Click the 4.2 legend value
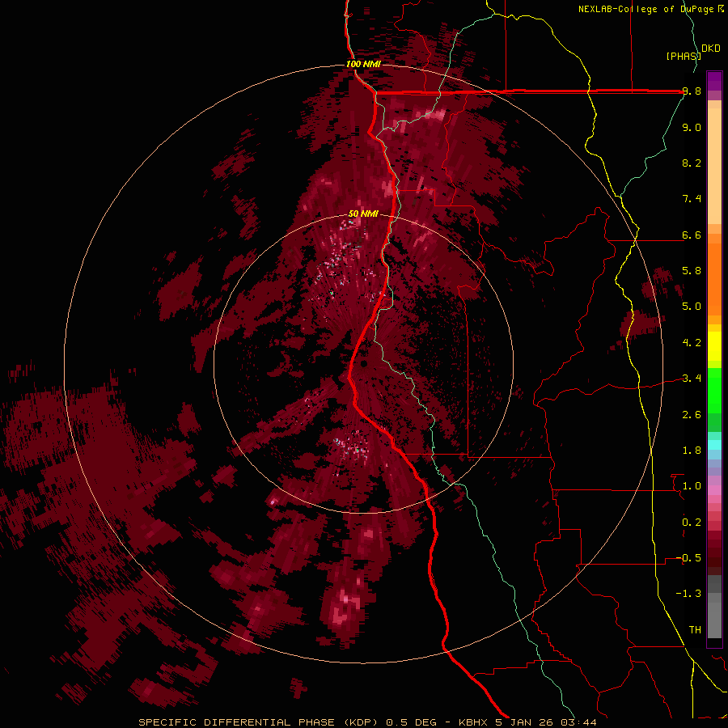This screenshot has width=728, height=728. (x=692, y=343)
